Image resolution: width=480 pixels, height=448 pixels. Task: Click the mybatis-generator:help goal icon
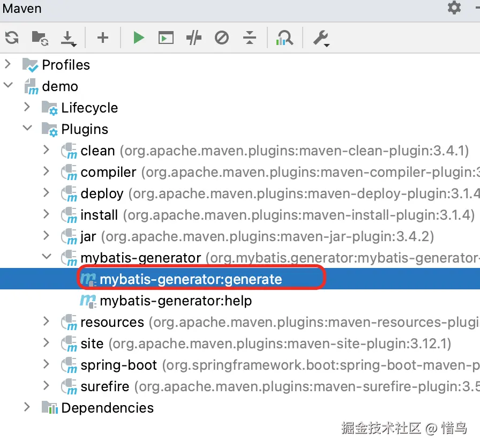88,301
